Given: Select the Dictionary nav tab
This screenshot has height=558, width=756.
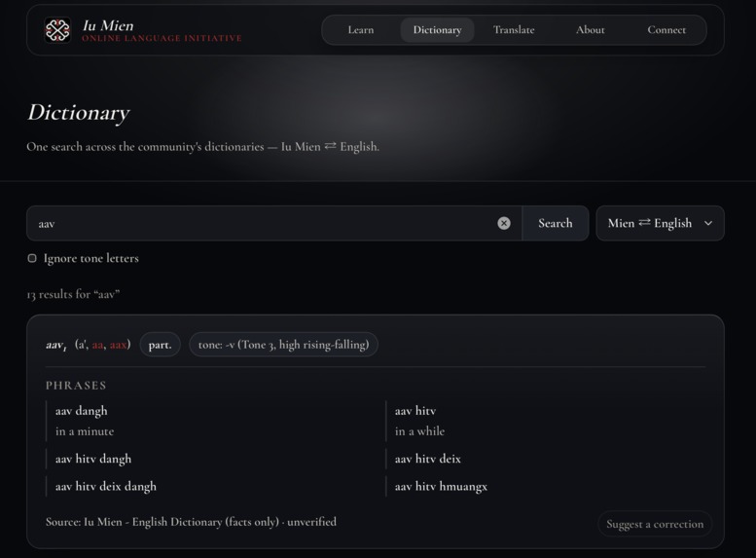Looking at the screenshot, I should click(x=437, y=30).
